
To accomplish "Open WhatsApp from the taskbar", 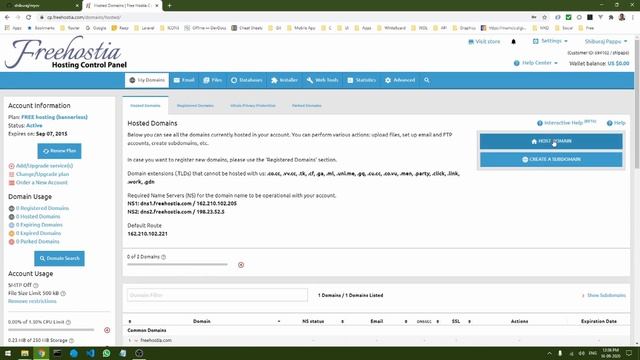I will [107, 353].
